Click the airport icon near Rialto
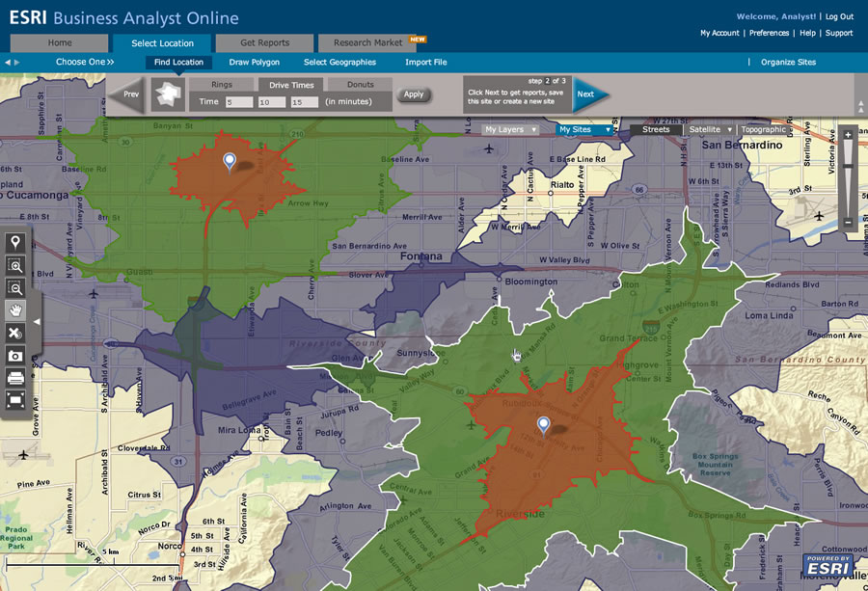This screenshot has height=591, width=868. [489, 148]
